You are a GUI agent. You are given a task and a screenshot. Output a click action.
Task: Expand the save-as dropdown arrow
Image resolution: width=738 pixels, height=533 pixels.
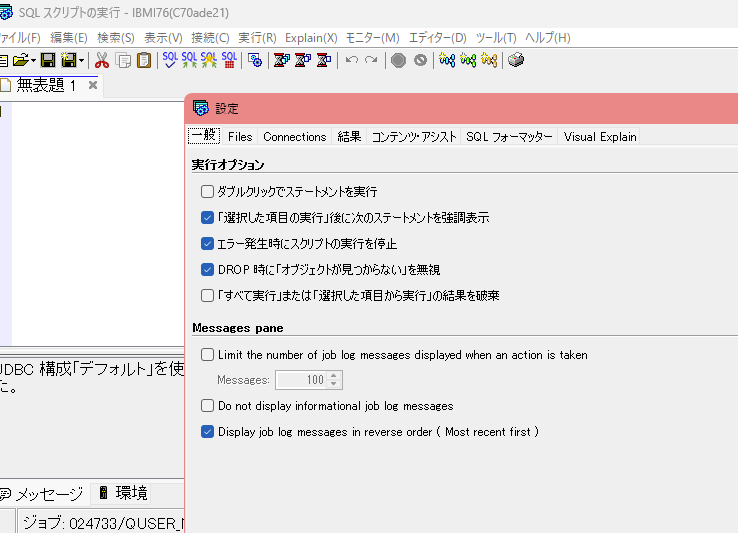tap(81, 60)
